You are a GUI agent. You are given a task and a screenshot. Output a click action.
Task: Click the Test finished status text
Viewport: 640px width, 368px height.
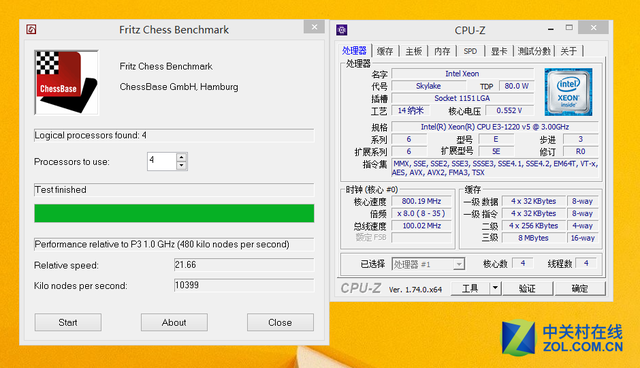coord(60,190)
